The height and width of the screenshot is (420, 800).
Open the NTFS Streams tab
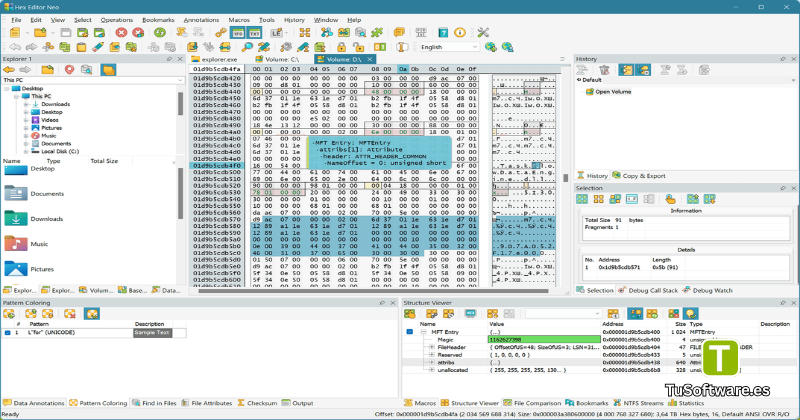638,403
